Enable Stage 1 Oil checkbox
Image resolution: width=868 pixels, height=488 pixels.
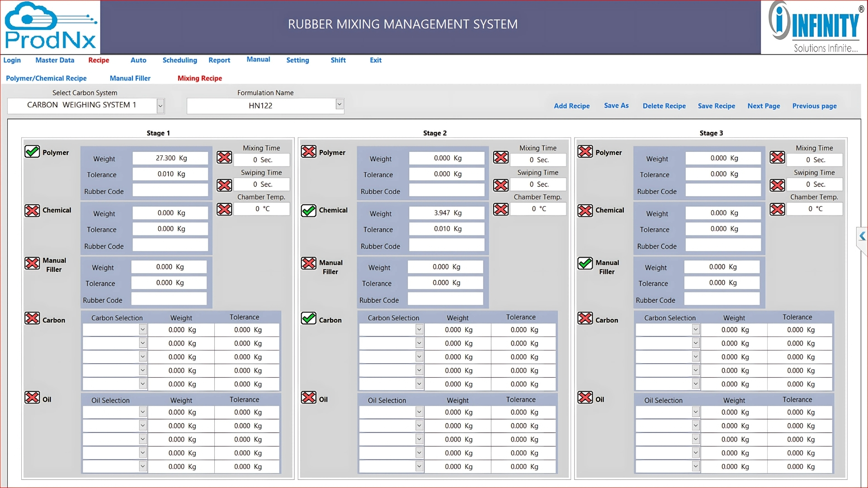(32, 397)
